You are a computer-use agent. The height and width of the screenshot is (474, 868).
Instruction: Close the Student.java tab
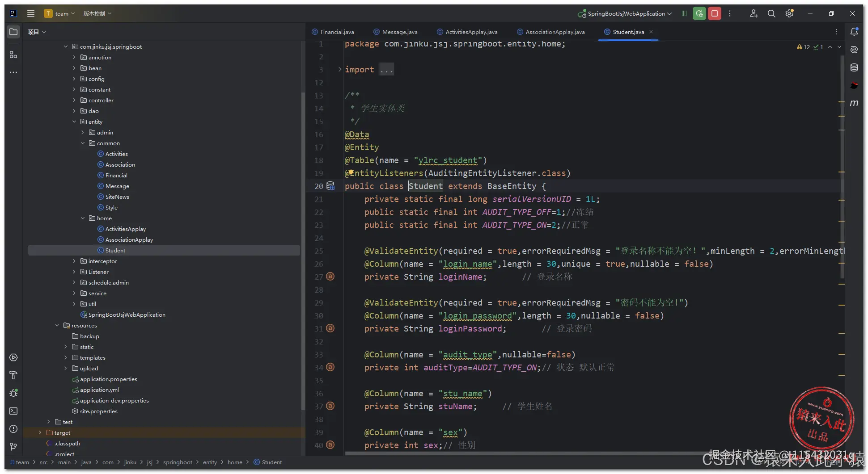651,32
